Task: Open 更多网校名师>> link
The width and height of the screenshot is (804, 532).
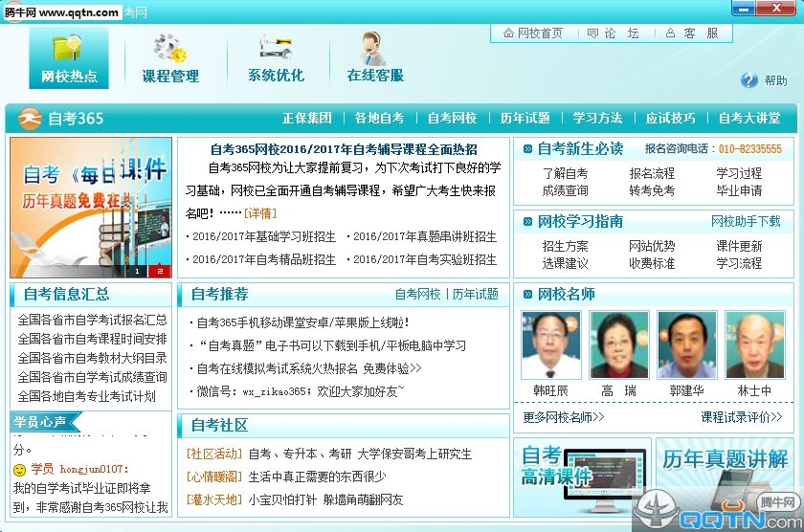Action: tap(564, 417)
